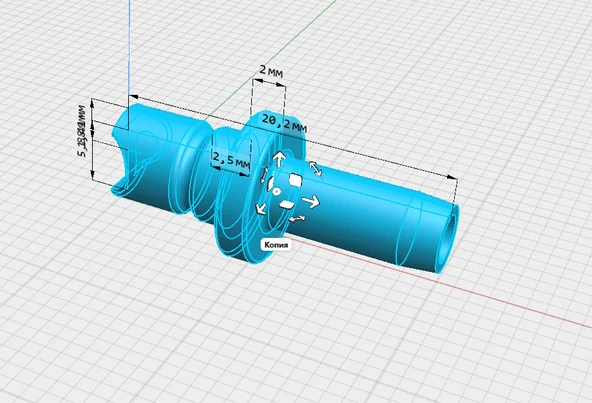Click the "2 мм" dimension label
This screenshot has width=592, height=403.
point(271,71)
